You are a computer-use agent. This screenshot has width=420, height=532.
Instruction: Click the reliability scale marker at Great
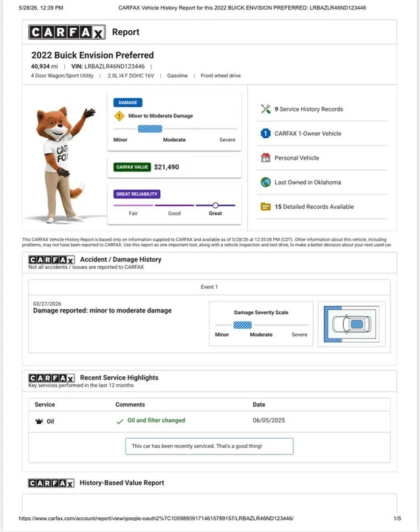[x=216, y=205]
